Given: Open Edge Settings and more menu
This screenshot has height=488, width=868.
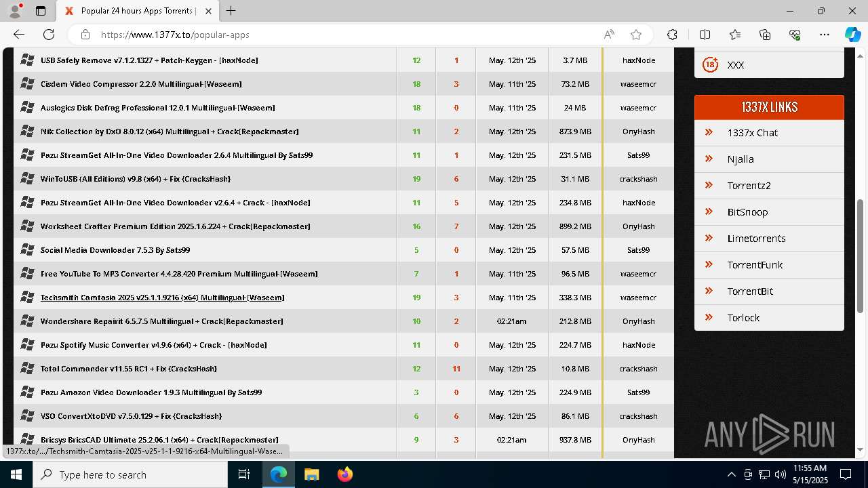Looking at the screenshot, I should [825, 35].
